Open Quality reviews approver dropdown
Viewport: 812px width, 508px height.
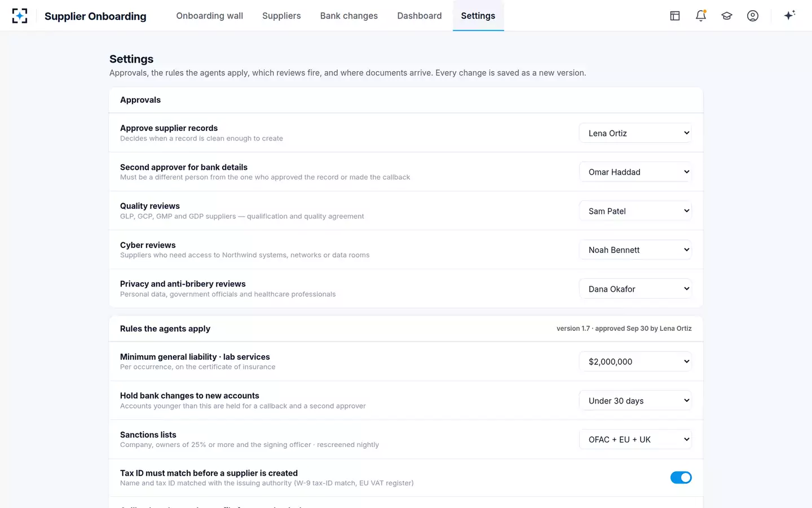(x=636, y=211)
